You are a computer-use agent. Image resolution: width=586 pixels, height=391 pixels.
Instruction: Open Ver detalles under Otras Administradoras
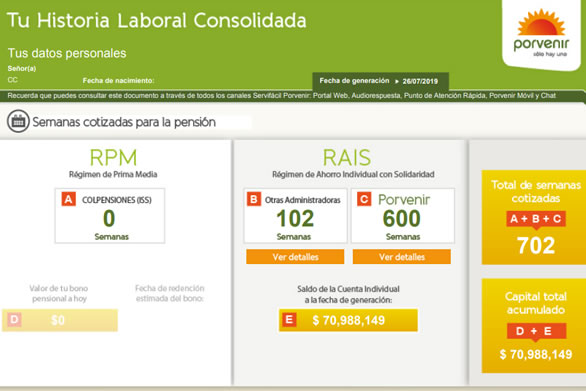click(295, 257)
